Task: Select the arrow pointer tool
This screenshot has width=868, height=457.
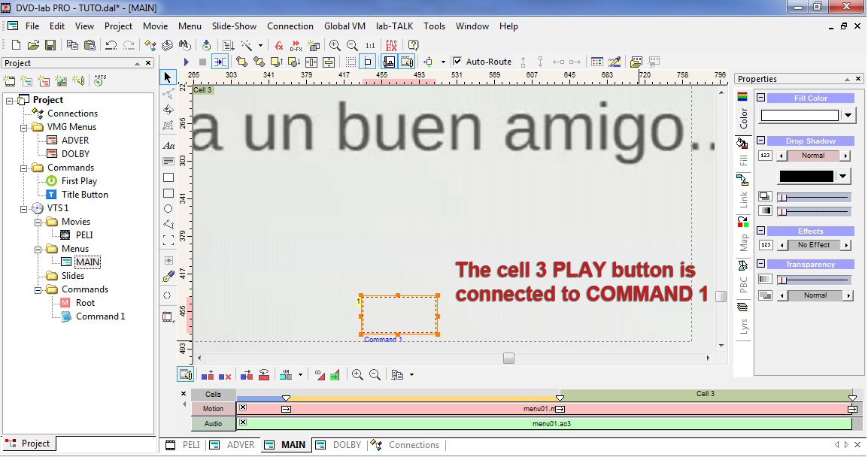Action: pyautogui.click(x=168, y=77)
